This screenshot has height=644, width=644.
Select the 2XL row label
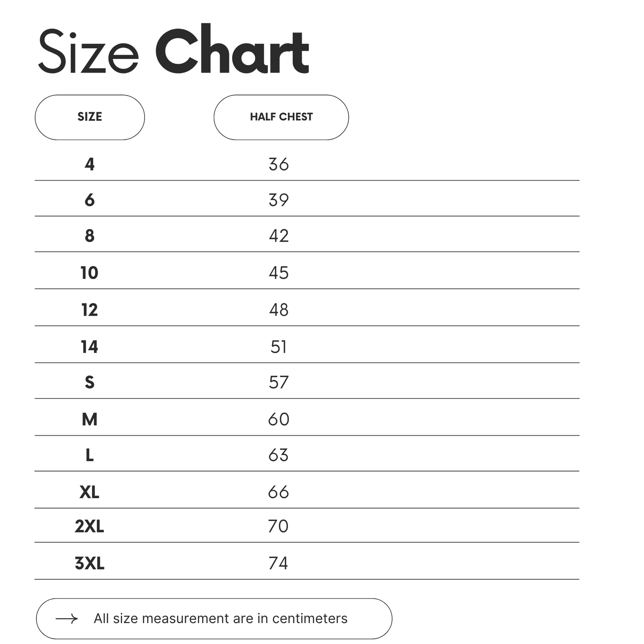(89, 526)
